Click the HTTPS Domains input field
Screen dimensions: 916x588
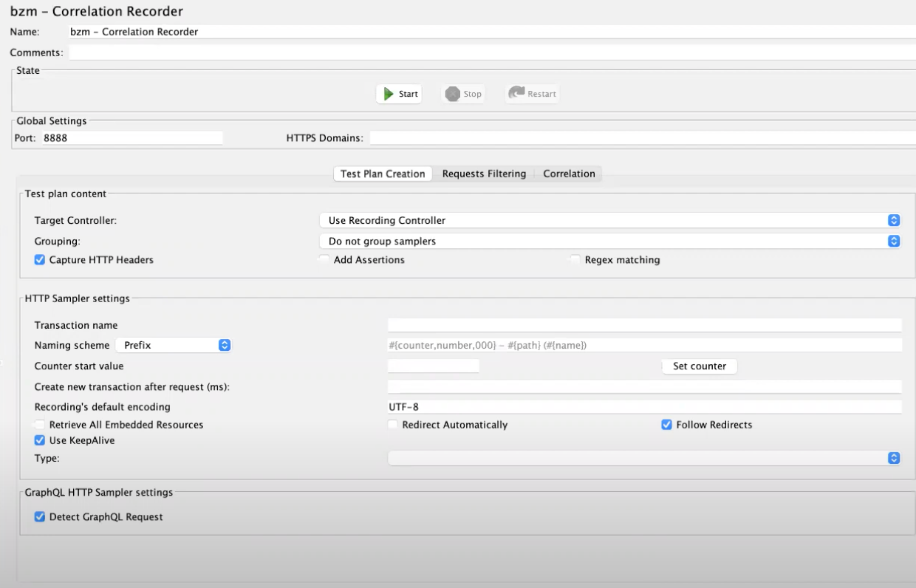[x=642, y=137]
